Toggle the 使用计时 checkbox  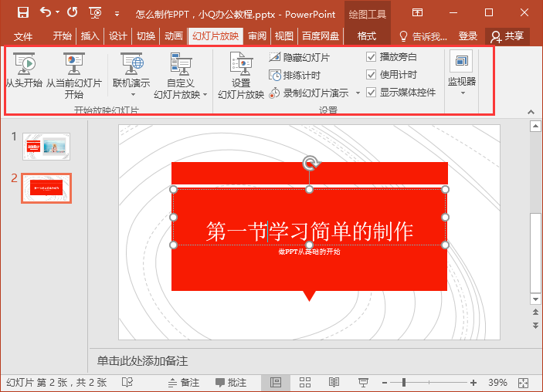pos(371,74)
